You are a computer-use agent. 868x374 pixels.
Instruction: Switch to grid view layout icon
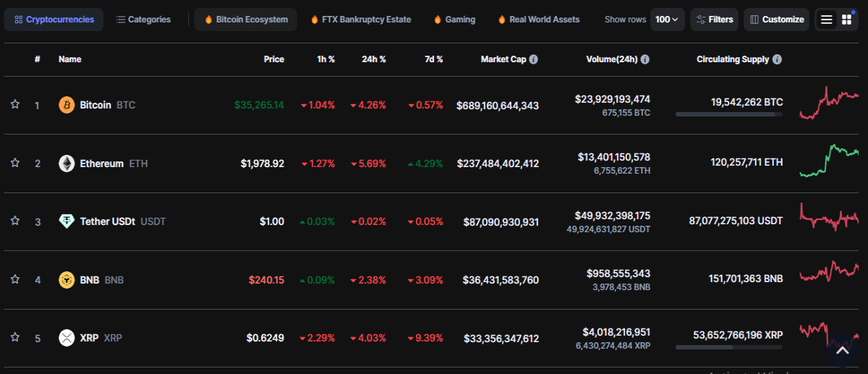point(846,20)
